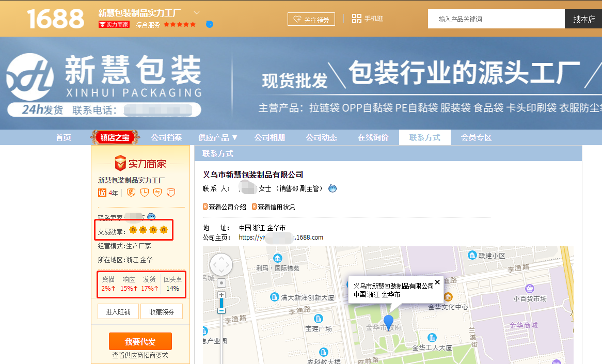This screenshot has height=364, width=602.
Task: Open the 查看供应商招商要求 link
Action: [x=140, y=356]
